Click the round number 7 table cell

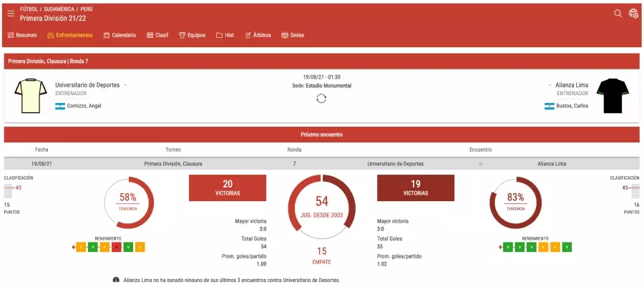click(294, 164)
